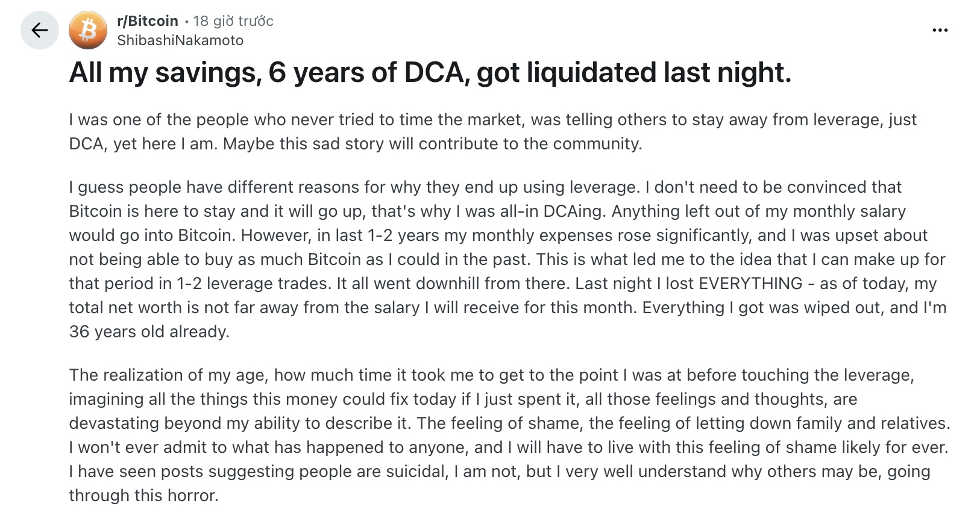Click the words "through this horror." at post end
980x518 pixels.
point(143,495)
